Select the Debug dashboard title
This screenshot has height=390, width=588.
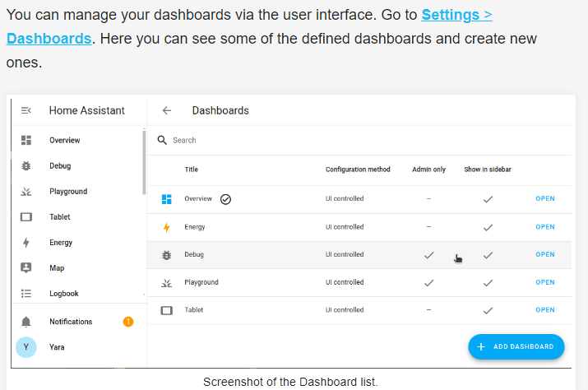194,254
